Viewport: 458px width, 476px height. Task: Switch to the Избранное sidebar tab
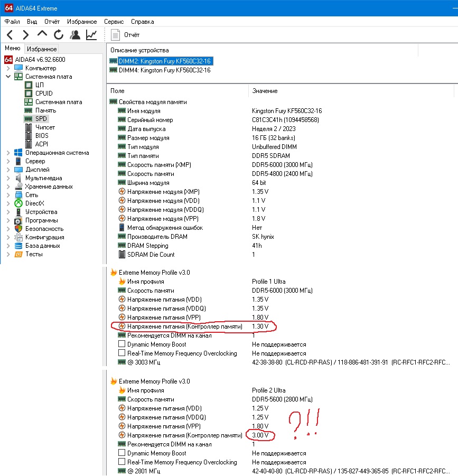42,49
